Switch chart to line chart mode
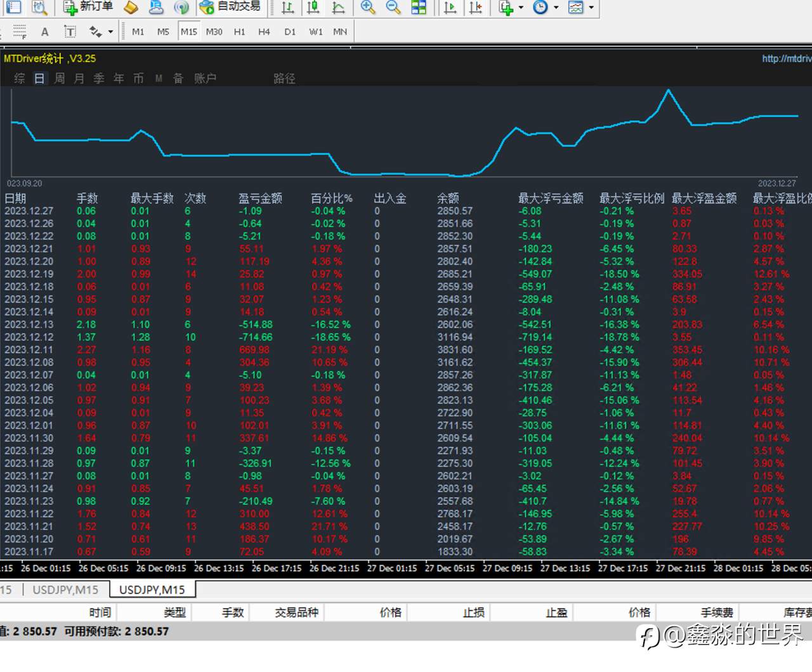 tap(338, 7)
